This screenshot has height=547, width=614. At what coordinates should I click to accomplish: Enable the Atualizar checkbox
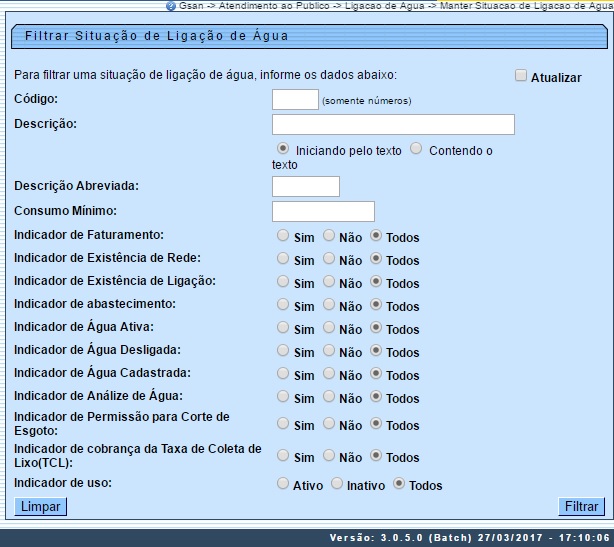coord(520,76)
